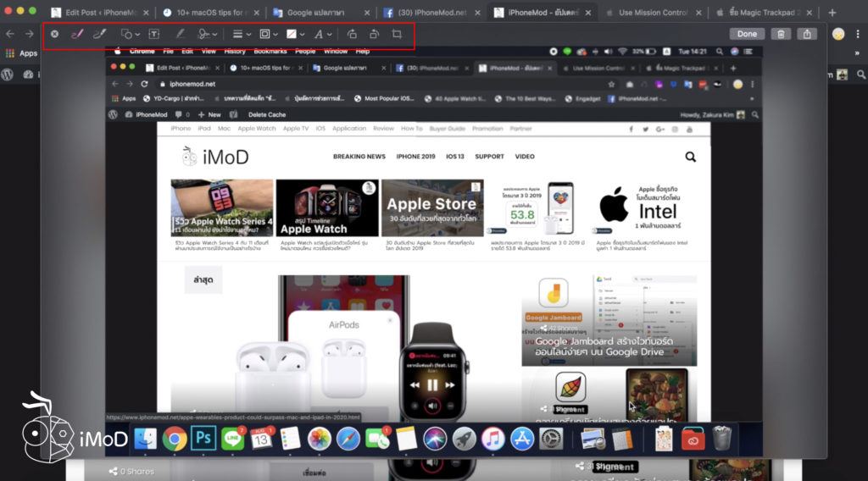Image resolution: width=868 pixels, height=481 pixels.
Task: Rotate the screenshot left
Action: click(x=352, y=34)
